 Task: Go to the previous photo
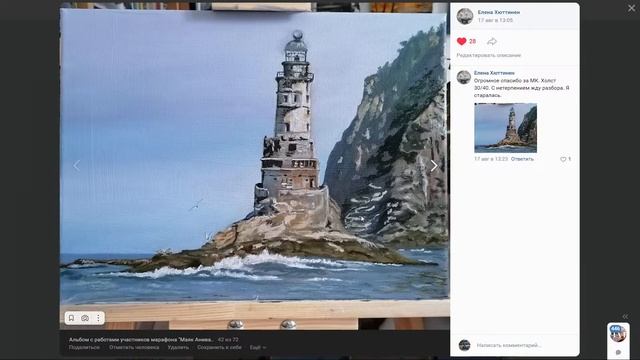coord(76,165)
